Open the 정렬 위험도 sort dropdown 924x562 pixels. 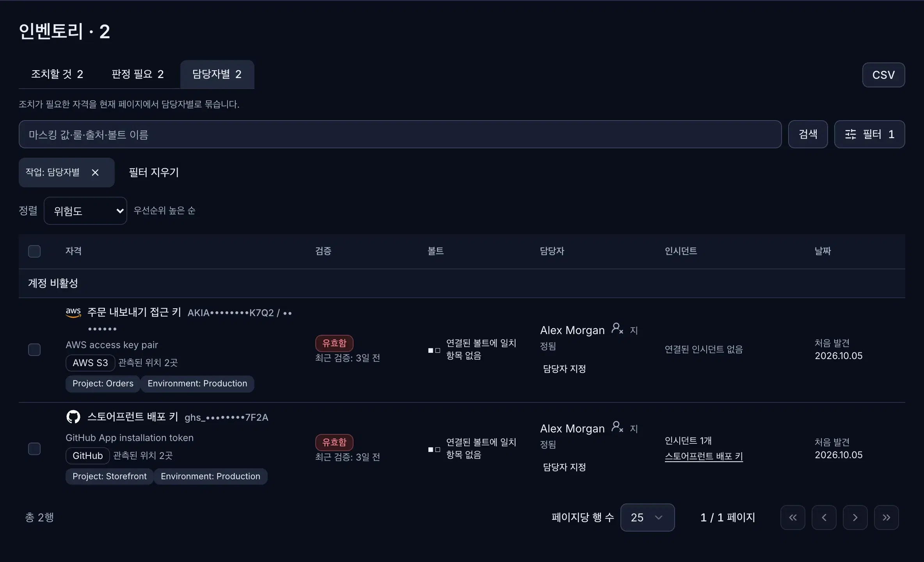[x=85, y=211]
